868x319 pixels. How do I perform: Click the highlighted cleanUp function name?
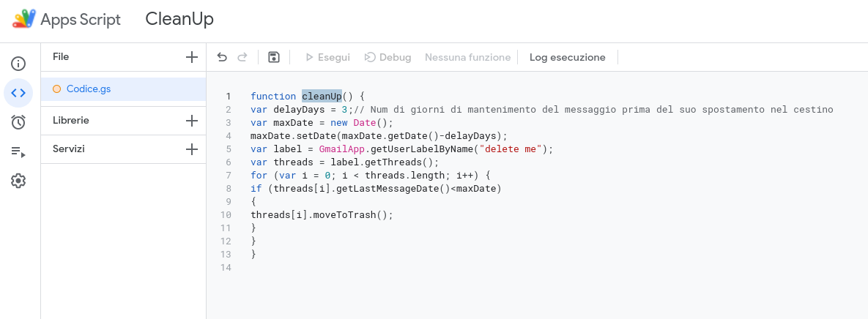click(322, 96)
